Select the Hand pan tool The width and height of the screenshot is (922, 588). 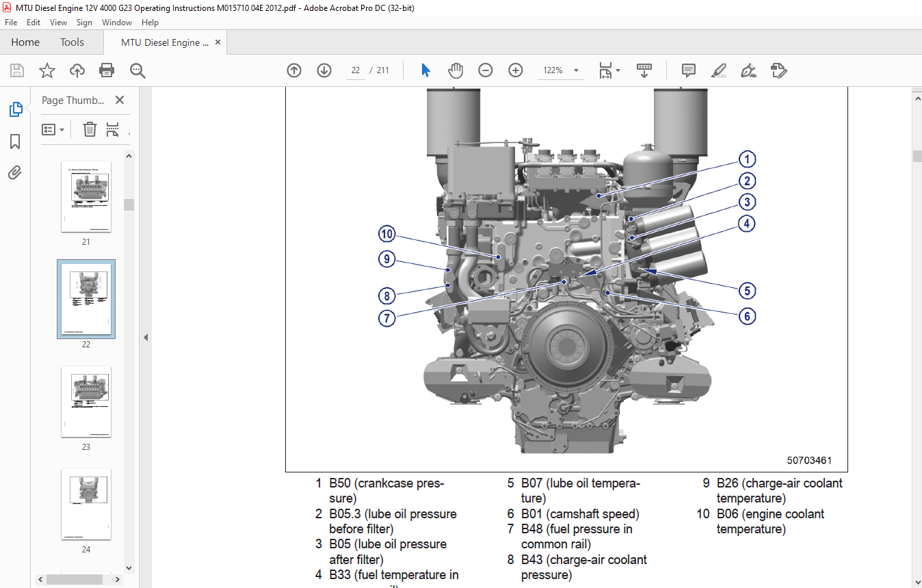456,70
